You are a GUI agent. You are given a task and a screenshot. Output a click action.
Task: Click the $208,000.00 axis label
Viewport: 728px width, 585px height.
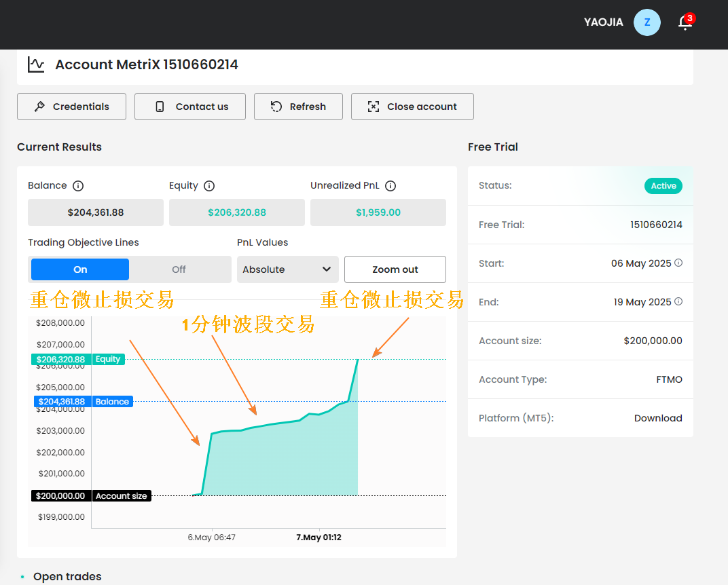(60, 323)
